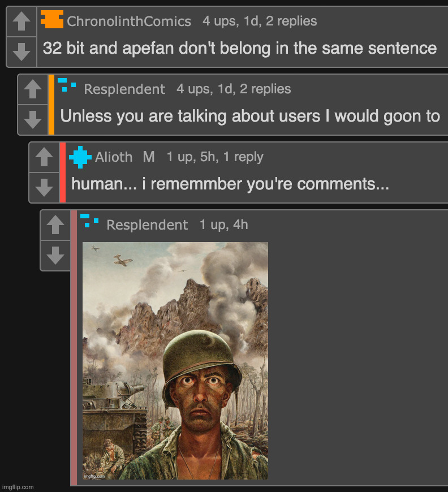Downvote ChronolinthComics' comment
The height and width of the screenshot is (492, 448).
21,51
